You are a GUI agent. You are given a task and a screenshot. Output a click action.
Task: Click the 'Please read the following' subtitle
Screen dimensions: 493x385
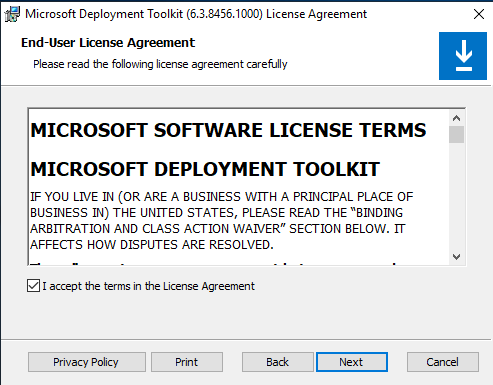160,64
